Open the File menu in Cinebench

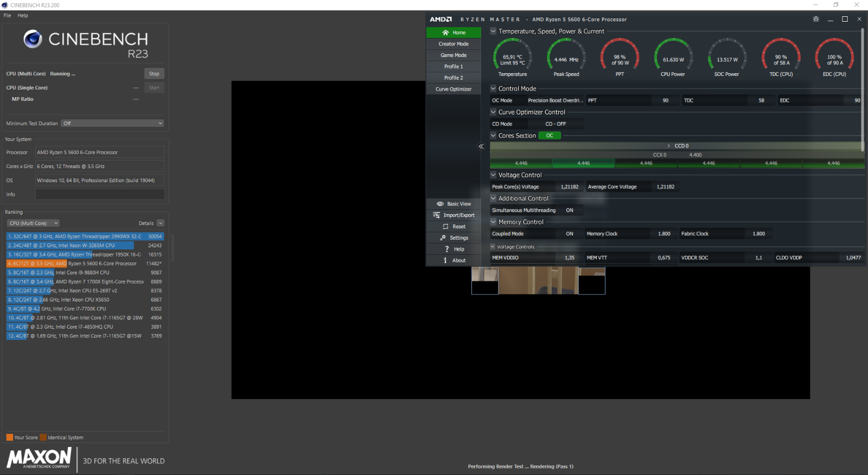tap(7, 15)
